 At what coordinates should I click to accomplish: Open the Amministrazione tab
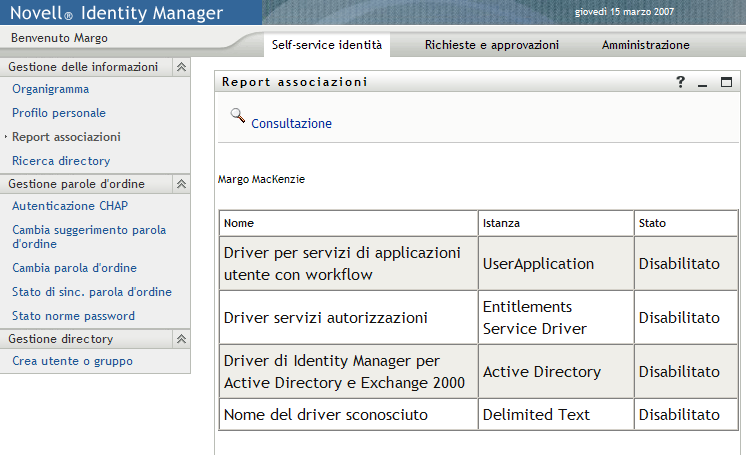point(645,45)
